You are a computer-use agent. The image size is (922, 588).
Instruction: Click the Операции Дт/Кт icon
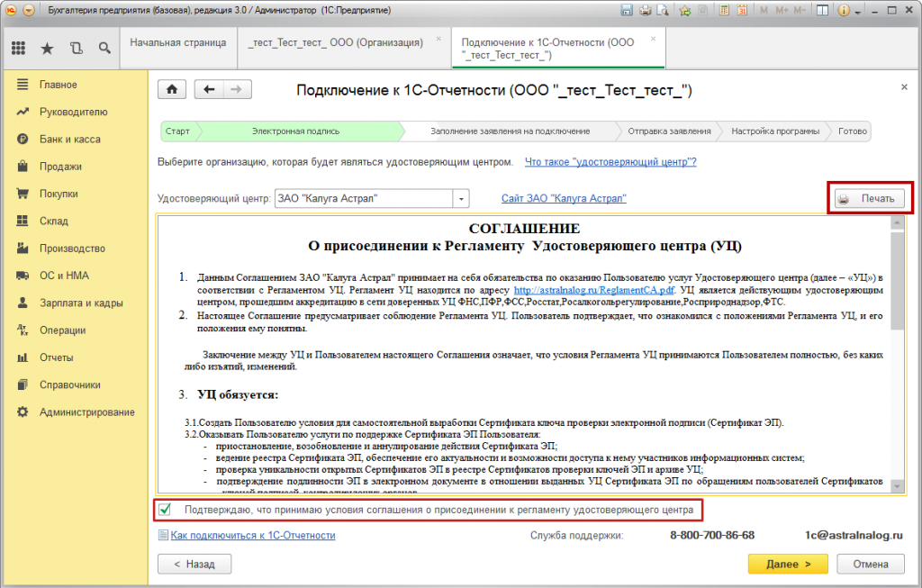(23, 330)
